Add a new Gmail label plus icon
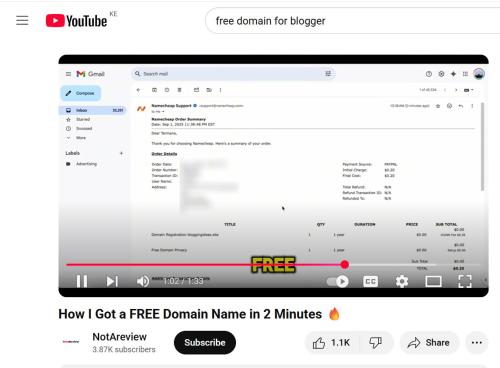 121,153
